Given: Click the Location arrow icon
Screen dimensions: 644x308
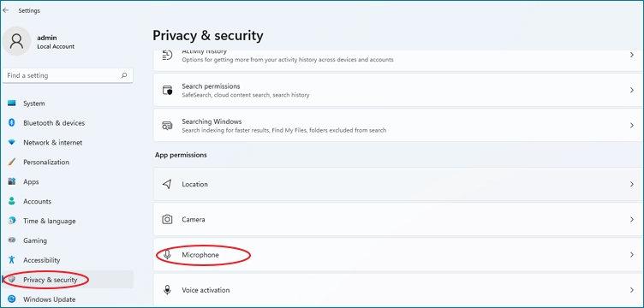Looking at the screenshot, I should tap(167, 184).
